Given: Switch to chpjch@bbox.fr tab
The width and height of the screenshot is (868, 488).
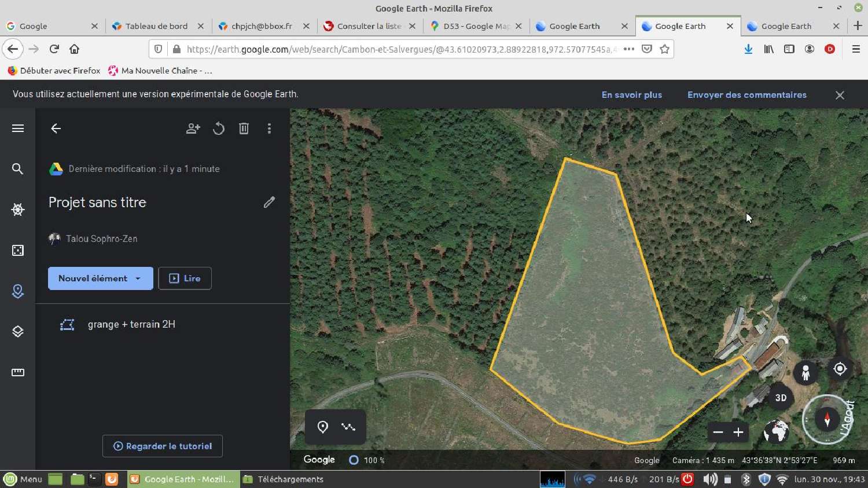Looking at the screenshot, I should pyautogui.click(x=262, y=26).
